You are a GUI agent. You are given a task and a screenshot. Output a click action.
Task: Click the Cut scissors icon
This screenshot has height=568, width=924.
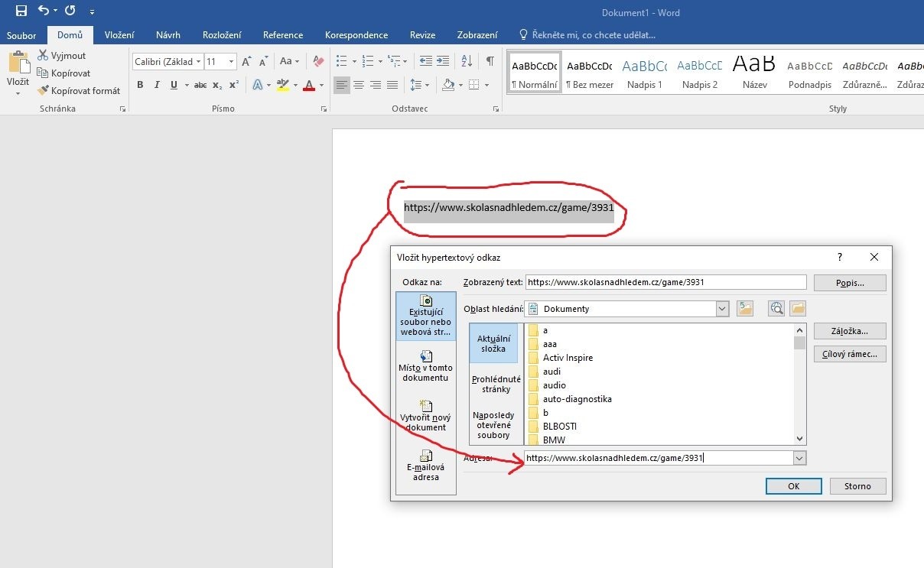44,56
